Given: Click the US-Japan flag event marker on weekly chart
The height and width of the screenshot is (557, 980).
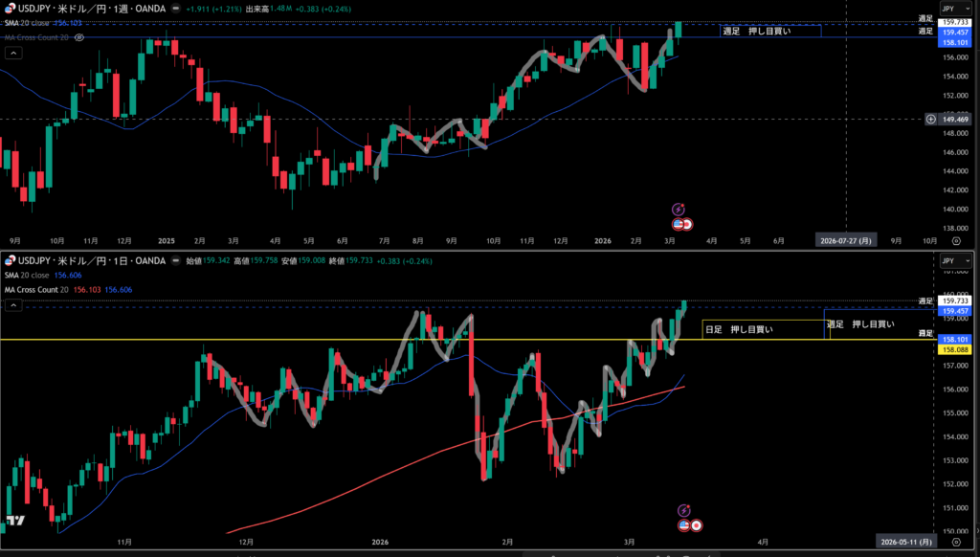Looking at the screenshot, I should [682, 224].
